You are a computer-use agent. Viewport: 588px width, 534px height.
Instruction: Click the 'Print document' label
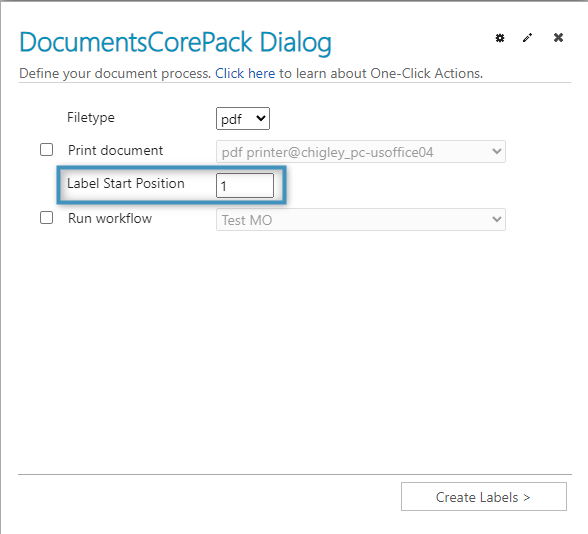(116, 150)
